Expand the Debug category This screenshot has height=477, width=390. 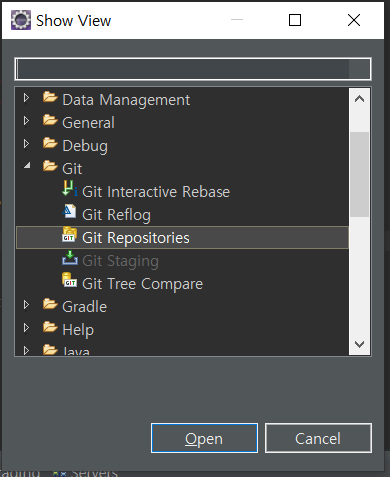(26, 144)
